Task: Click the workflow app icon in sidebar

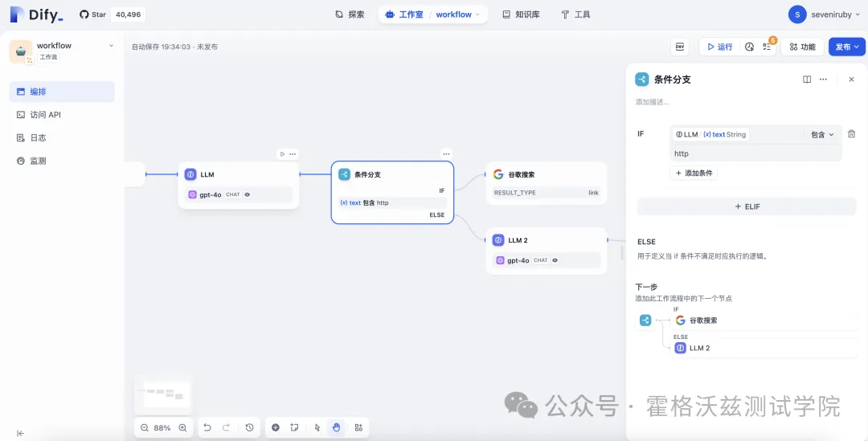Action: click(20, 51)
